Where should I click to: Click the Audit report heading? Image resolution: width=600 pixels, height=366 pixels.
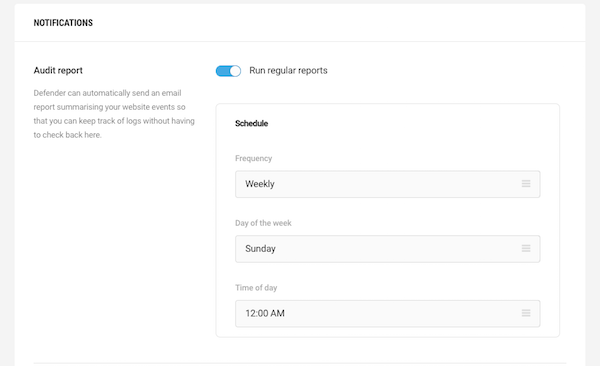click(58, 70)
